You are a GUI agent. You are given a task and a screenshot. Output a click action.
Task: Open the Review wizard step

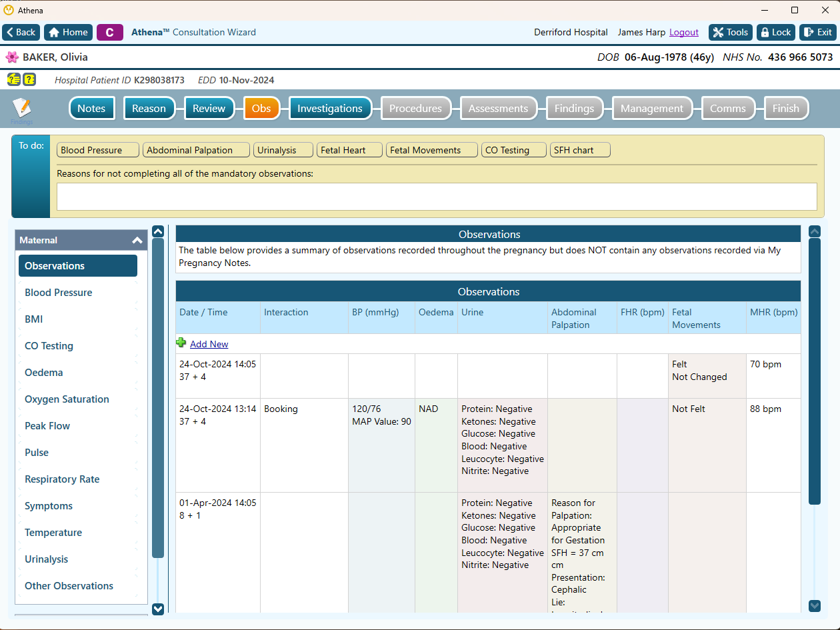209,109
